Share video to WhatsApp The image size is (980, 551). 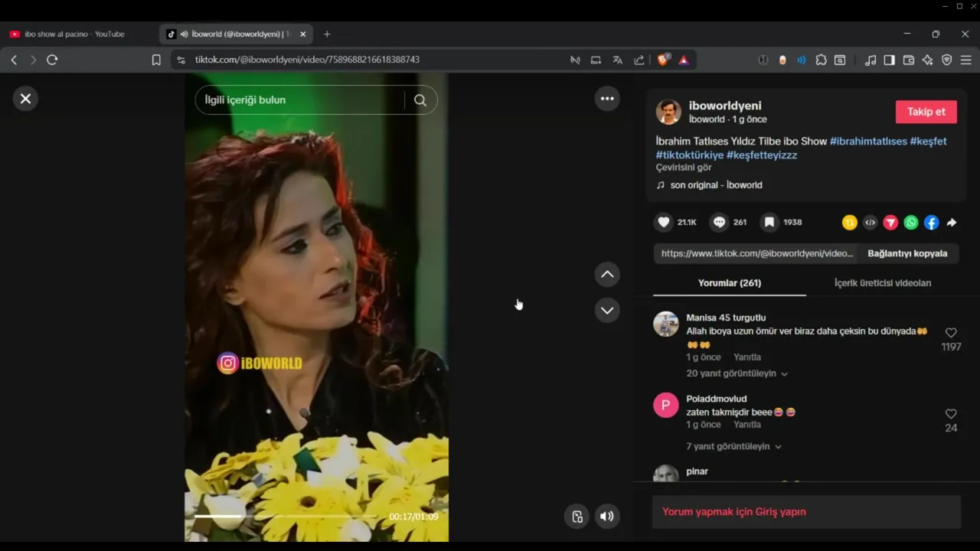coord(911,223)
